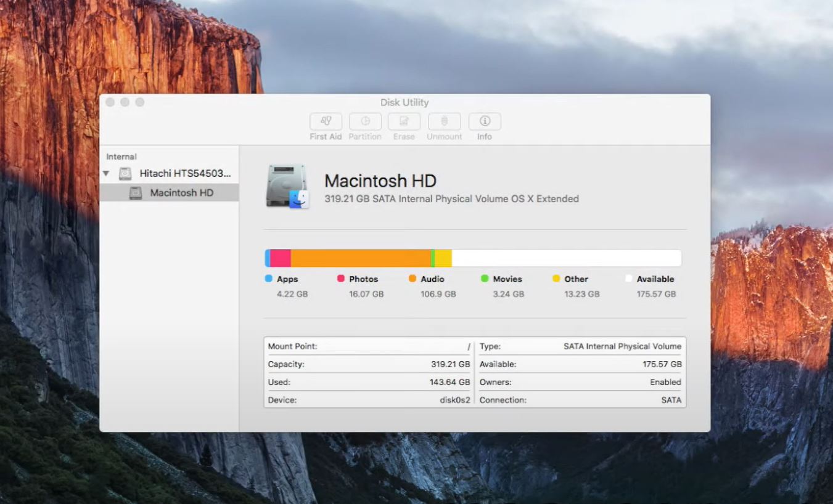Click the Photos legend label
This screenshot has height=504, width=833.
point(364,279)
